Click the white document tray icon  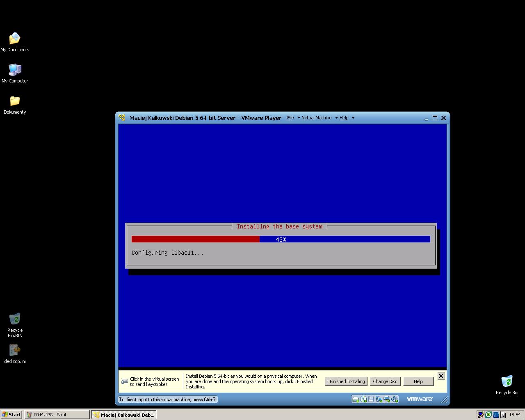coord(503,415)
